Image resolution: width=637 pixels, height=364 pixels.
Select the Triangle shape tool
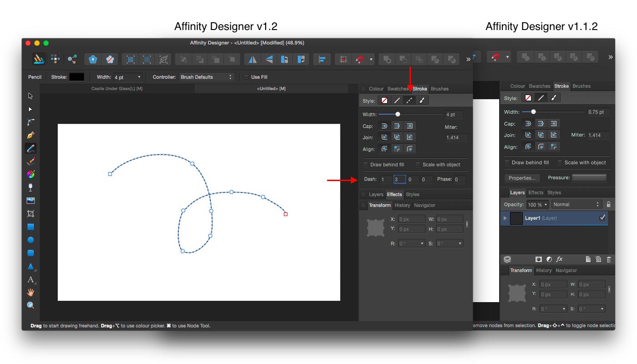(x=30, y=266)
